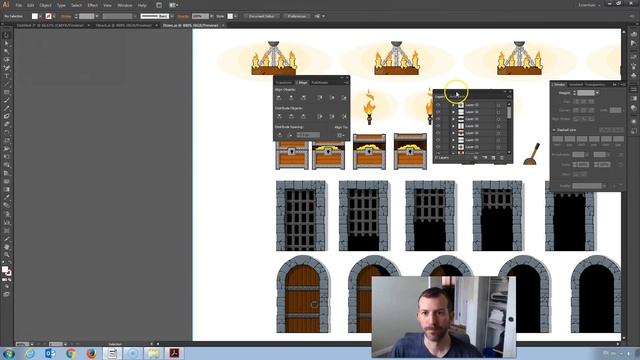640x360 pixels.
Task: Select the Eyedropper tool
Action: click(x=6, y=198)
